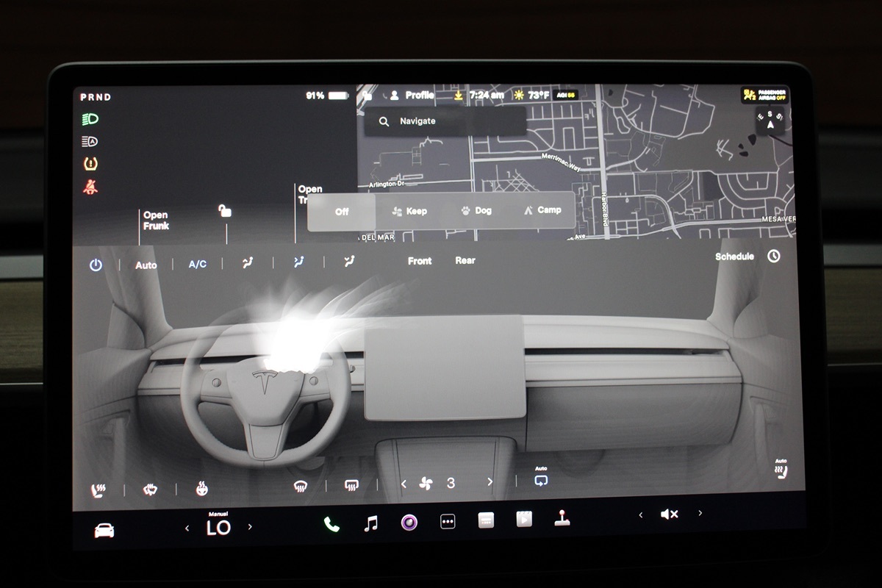882x588 pixels.
Task: Open the music app icon
Action: click(371, 523)
